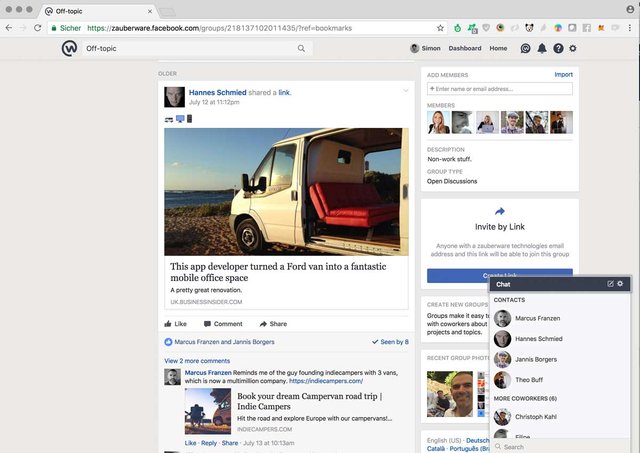
Task: Close the Off-topic tab
Action: tap(150, 11)
